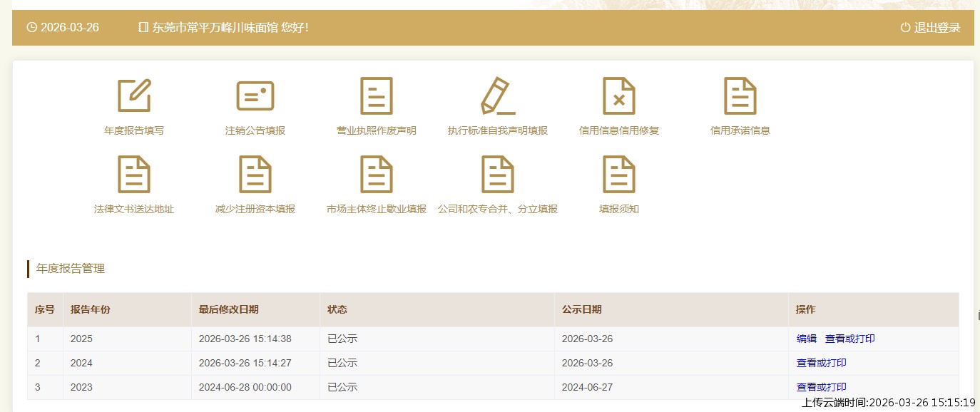Open 法律文书送达地址 icon
Image resolution: width=980 pixels, height=412 pixels.
pos(134,175)
